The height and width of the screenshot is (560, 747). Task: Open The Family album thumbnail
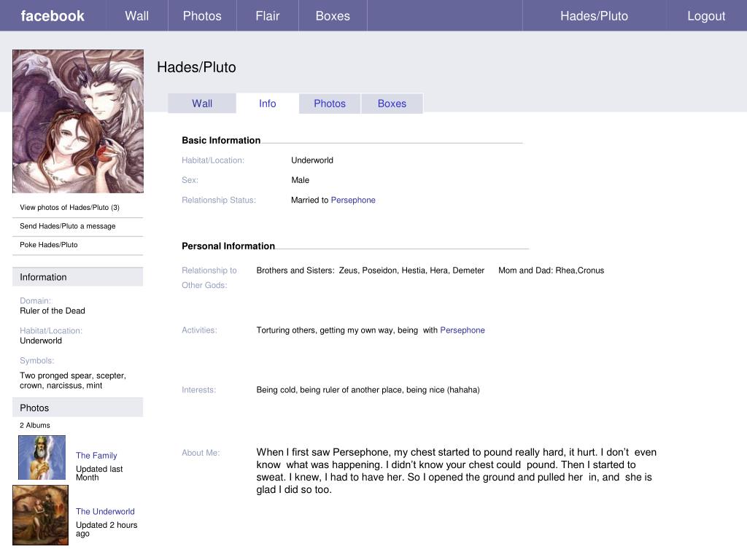click(42, 457)
